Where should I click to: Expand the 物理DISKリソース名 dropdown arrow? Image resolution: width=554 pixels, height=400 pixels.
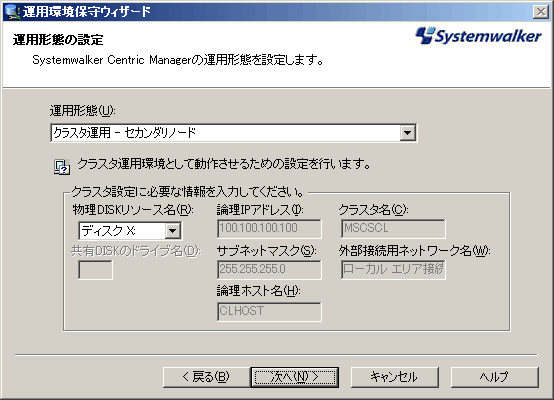pyautogui.click(x=172, y=231)
